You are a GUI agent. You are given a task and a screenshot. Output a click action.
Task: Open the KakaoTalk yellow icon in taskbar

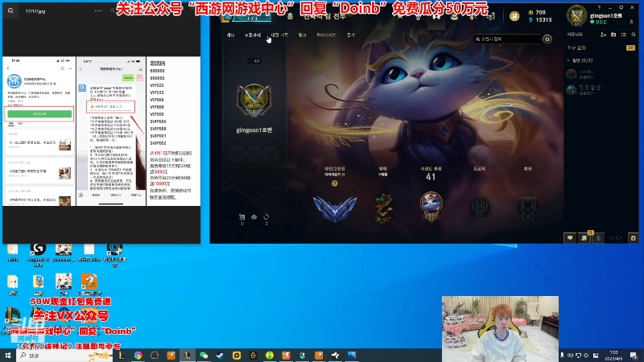click(237, 356)
